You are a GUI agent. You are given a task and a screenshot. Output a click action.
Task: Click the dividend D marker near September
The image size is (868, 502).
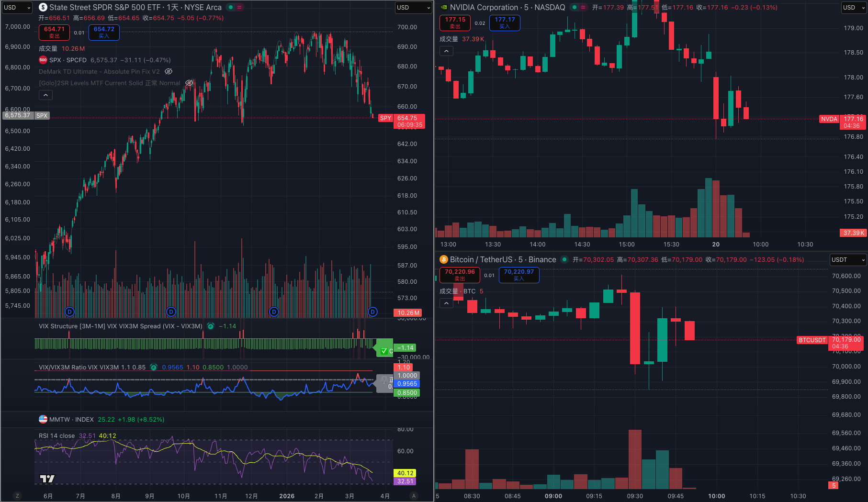tap(171, 312)
